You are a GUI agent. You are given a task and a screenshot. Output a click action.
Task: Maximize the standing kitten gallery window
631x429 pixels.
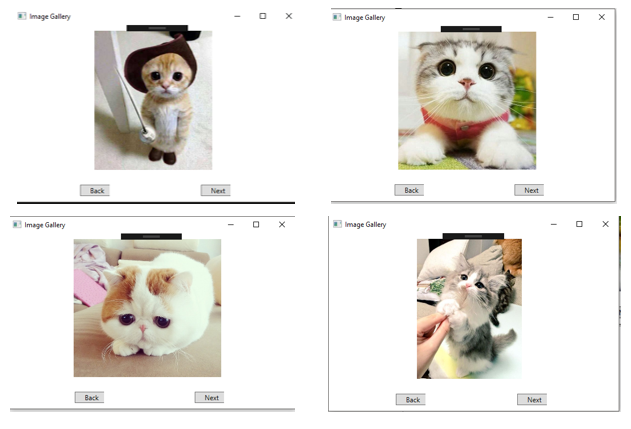pyautogui.click(x=579, y=224)
